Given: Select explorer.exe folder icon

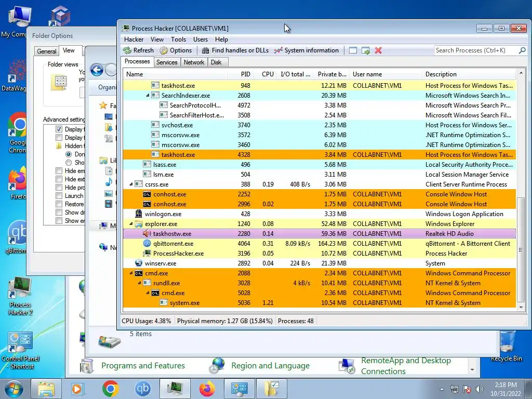Looking at the screenshot, I should pos(138,223).
